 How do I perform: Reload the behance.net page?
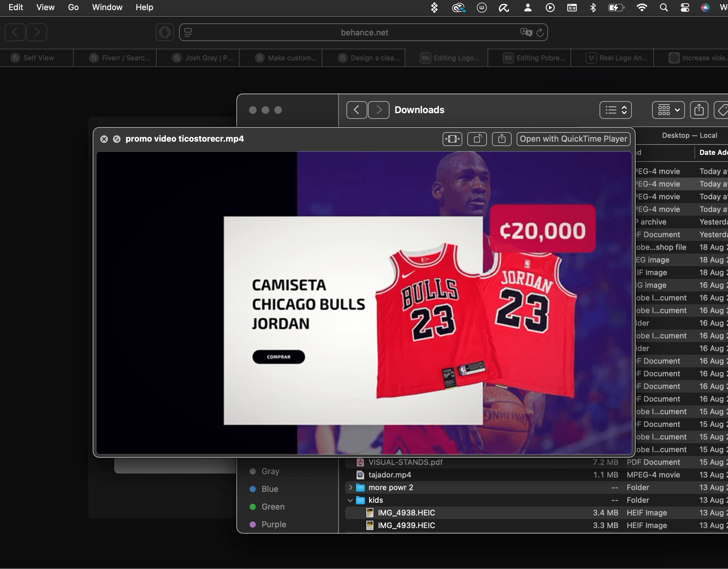[x=540, y=33]
